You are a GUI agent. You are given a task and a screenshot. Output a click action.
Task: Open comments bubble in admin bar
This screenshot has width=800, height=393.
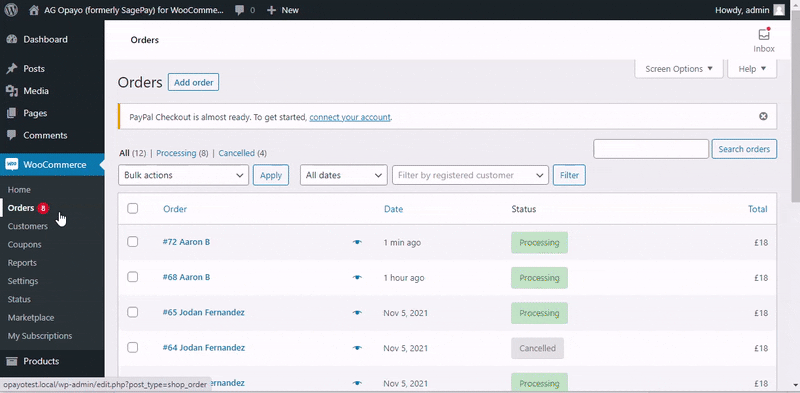tap(240, 10)
